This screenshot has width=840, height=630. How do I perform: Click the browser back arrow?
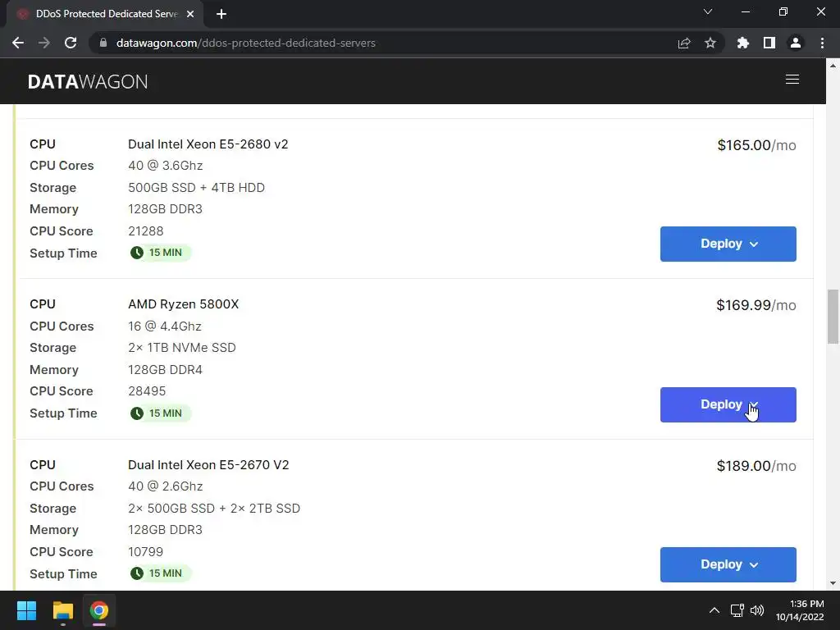[18, 43]
